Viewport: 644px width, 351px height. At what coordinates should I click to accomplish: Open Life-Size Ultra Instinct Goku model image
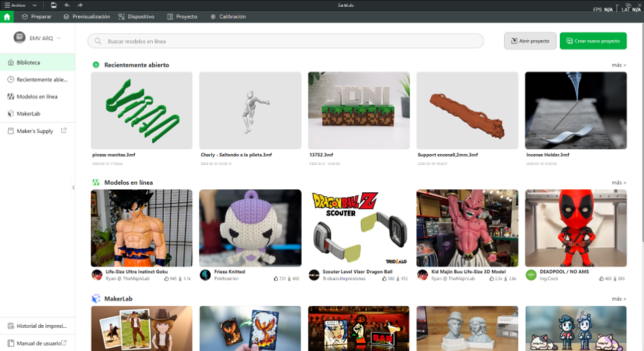tap(142, 228)
